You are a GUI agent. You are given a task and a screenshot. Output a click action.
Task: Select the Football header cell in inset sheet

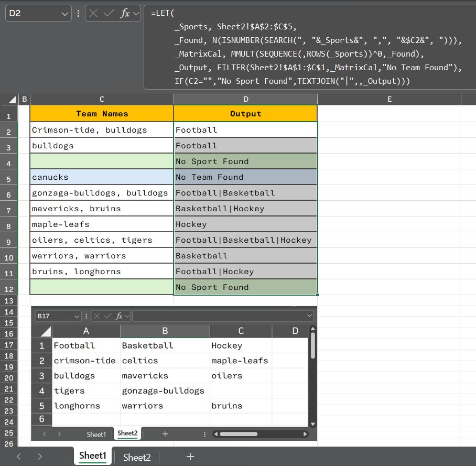(86, 345)
